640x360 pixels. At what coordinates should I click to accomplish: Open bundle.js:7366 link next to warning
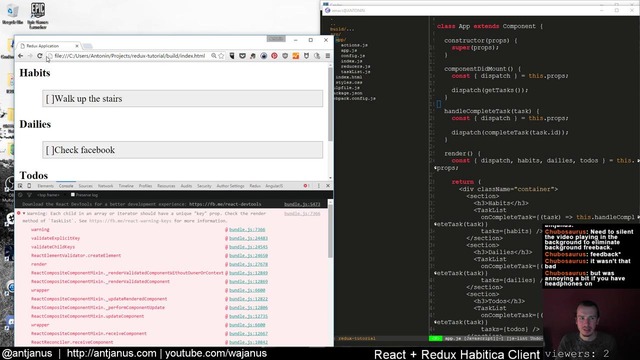[247, 230]
